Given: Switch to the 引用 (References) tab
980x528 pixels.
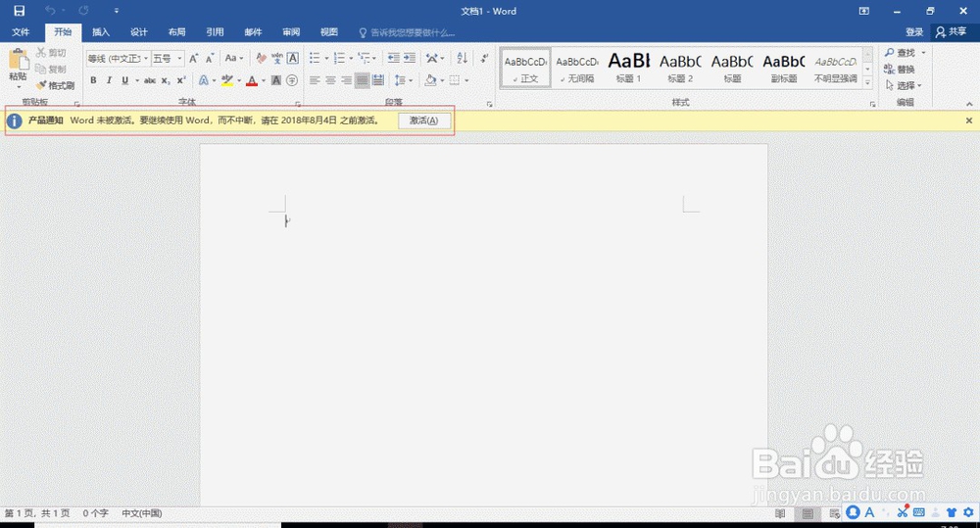Looking at the screenshot, I should click(x=215, y=32).
